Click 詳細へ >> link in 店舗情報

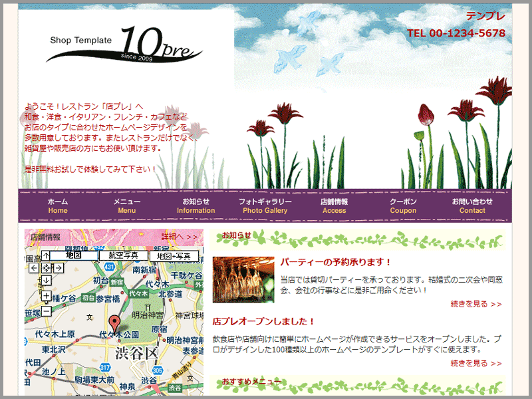point(180,236)
